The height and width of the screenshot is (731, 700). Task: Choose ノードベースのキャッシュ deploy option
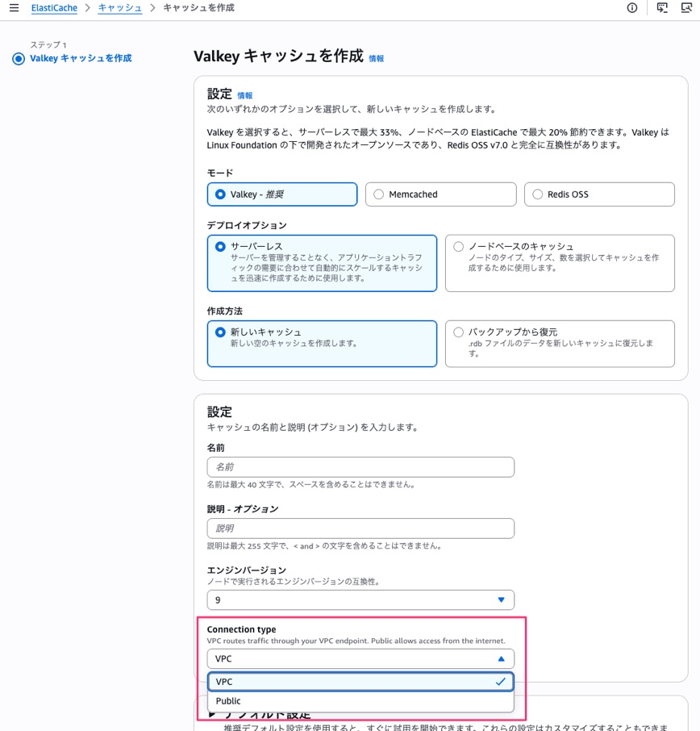[x=560, y=263]
